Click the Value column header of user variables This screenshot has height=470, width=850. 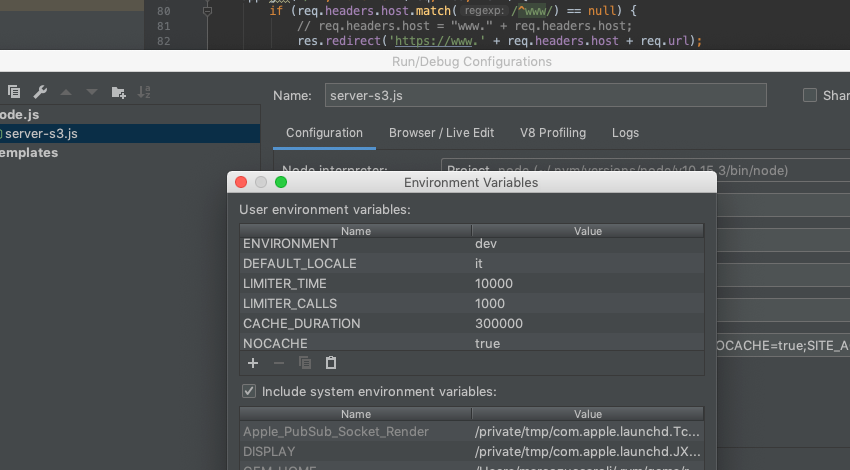point(588,231)
